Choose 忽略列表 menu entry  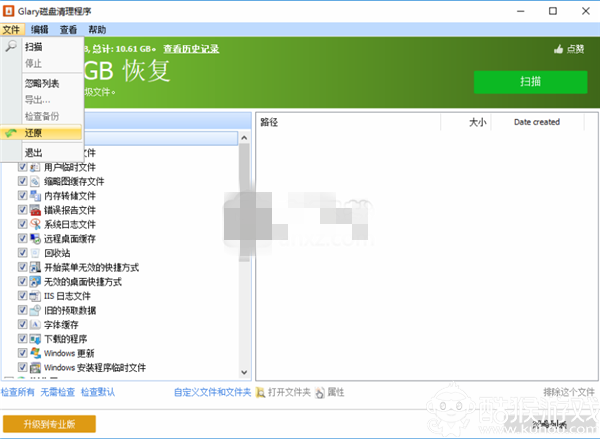(42, 83)
